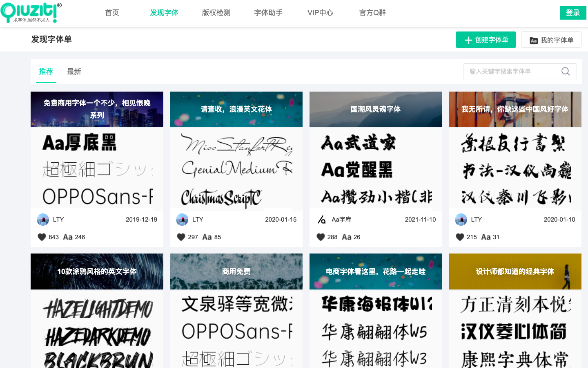The image size is (588, 368).
Task: Open the VIP中心 navigation item
Action: pyautogui.click(x=320, y=13)
